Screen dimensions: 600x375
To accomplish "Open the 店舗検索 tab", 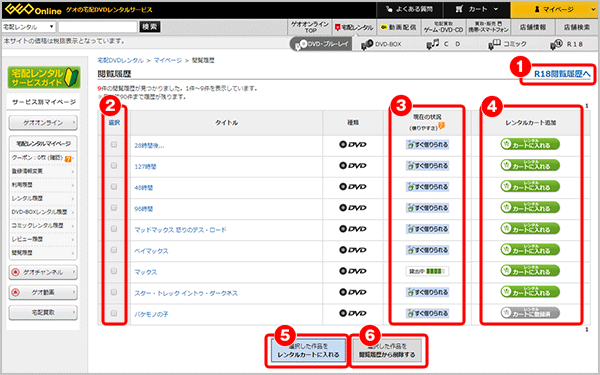I will [577, 27].
